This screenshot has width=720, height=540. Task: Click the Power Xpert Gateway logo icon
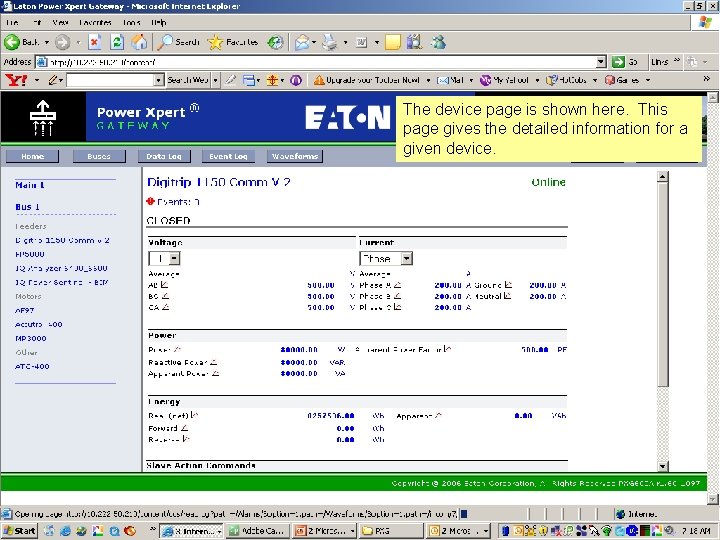point(43,118)
